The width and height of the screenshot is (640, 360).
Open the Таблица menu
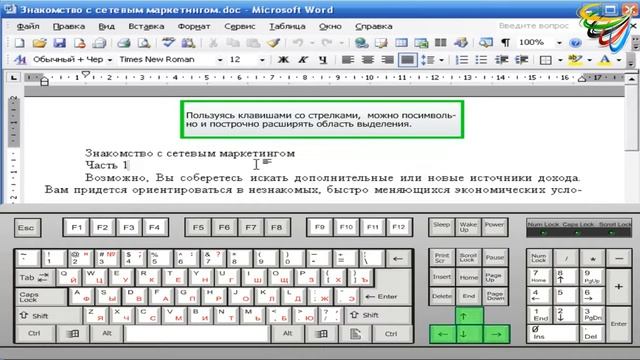click(x=287, y=26)
